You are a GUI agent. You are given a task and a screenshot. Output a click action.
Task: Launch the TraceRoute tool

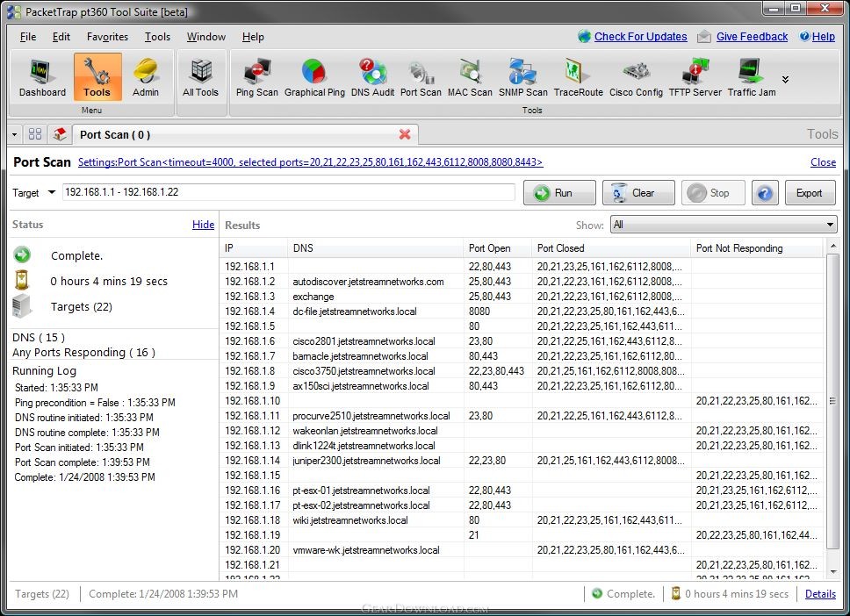(578, 77)
